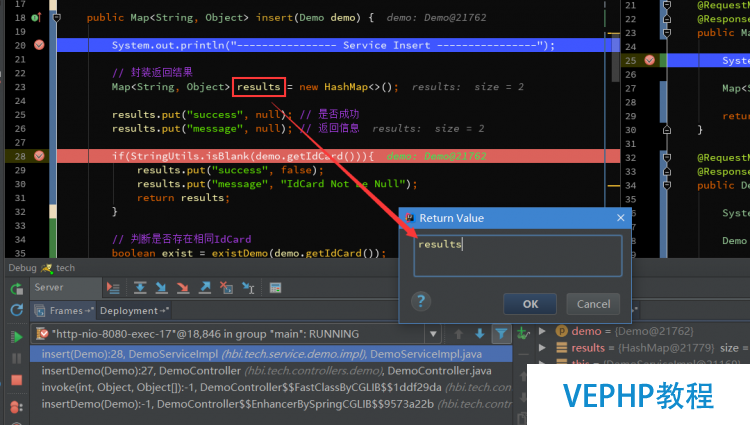This screenshot has height=425, width=750.
Task: Select frame invoke(int, Object, Object[]):-1
Action: click(x=271, y=387)
